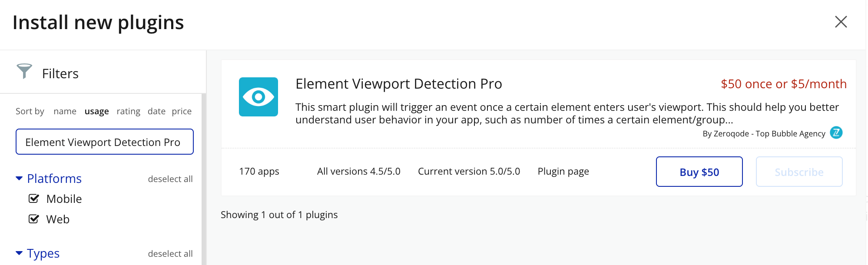
Task: Click the Filters funnel icon
Action: pyautogui.click(x=24, y=71)
